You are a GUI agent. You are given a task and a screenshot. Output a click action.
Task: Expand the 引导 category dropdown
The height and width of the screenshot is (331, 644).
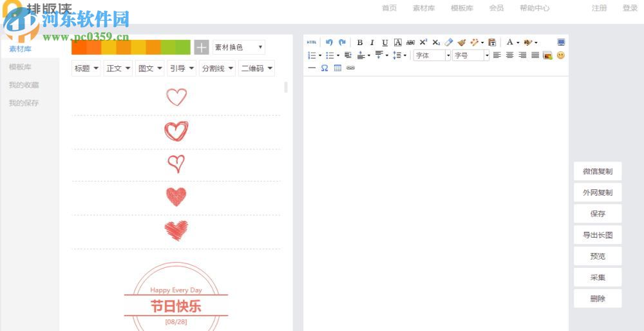[x=182, y=68]
